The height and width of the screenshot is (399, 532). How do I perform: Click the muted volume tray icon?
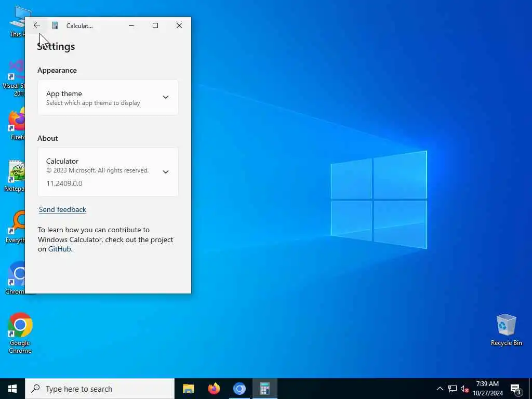464,389
